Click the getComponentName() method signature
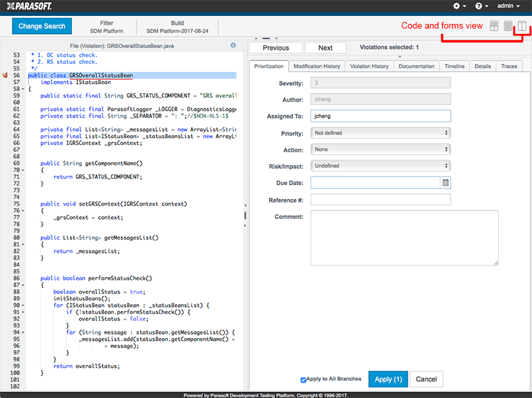 point(92,163)
